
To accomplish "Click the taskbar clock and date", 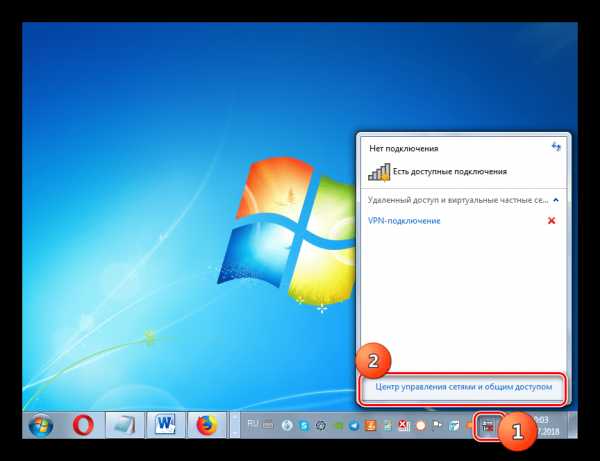I will click(x=547, y=425).
